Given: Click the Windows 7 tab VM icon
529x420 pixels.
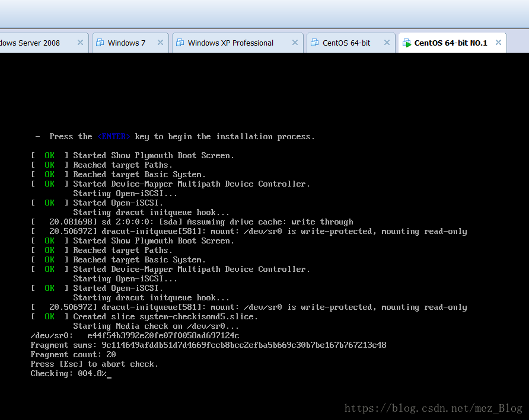Looking at the screenshot, I should click(x=99, y=43).
